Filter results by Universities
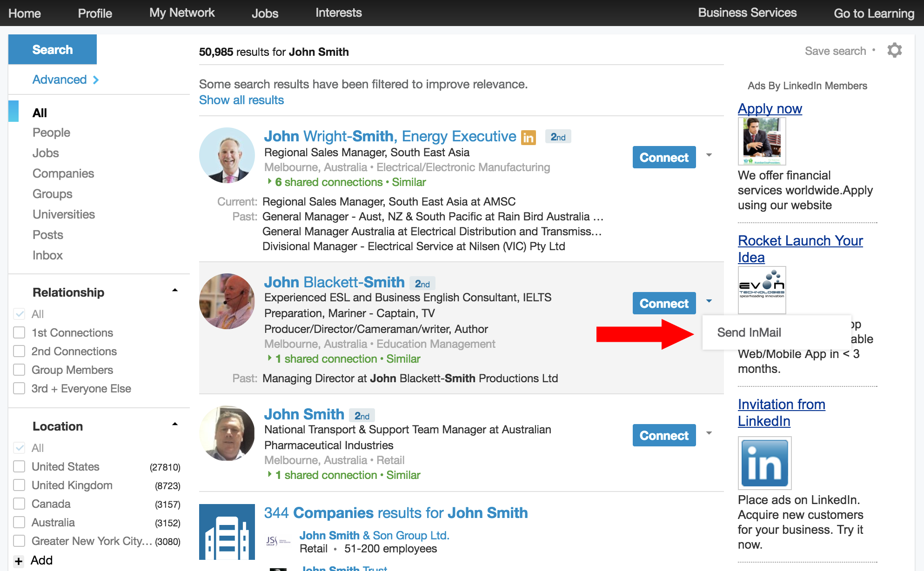Viewport: 924px width, 571px height. tap(64, 214)
